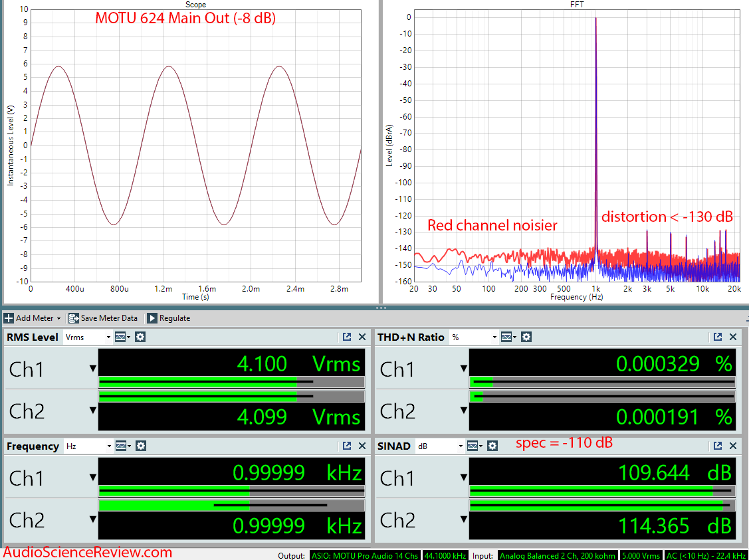The width and height of the screenshot is (749, 560).
Task: Click the SINAD graph view icon
Action: click(474, 446)
